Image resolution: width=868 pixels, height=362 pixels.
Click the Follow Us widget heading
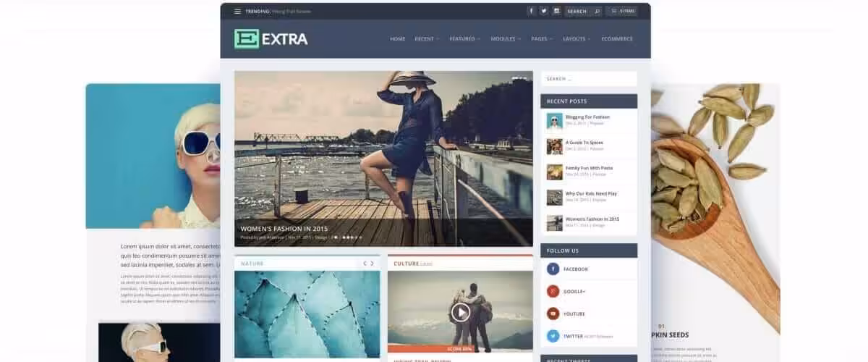pyautogui.click(x=563, y=250)
